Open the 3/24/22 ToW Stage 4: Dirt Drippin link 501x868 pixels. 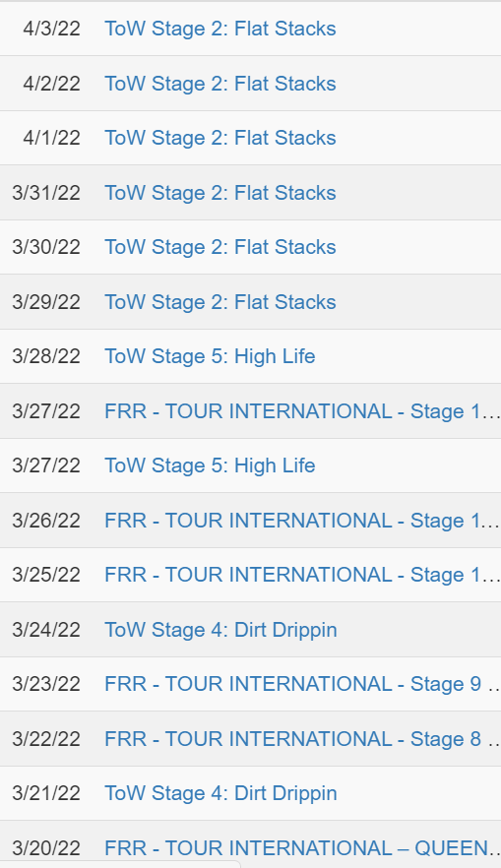(x=220, y=630)
